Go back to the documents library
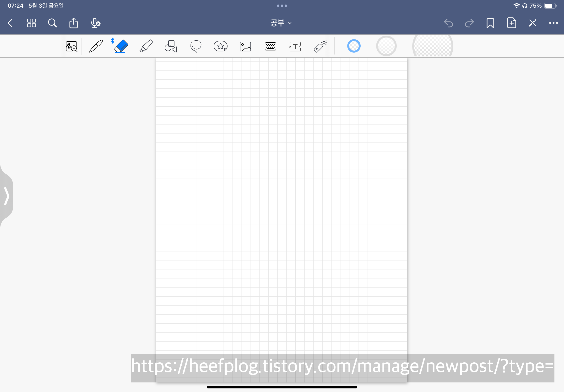The width and height of the screenshot is (564, 392). click(10, 23)
